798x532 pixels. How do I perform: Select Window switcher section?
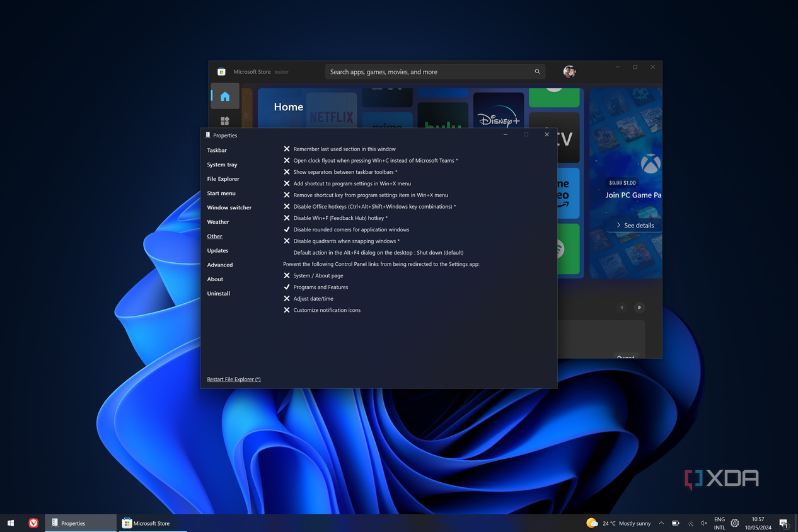tap(229, 207)
